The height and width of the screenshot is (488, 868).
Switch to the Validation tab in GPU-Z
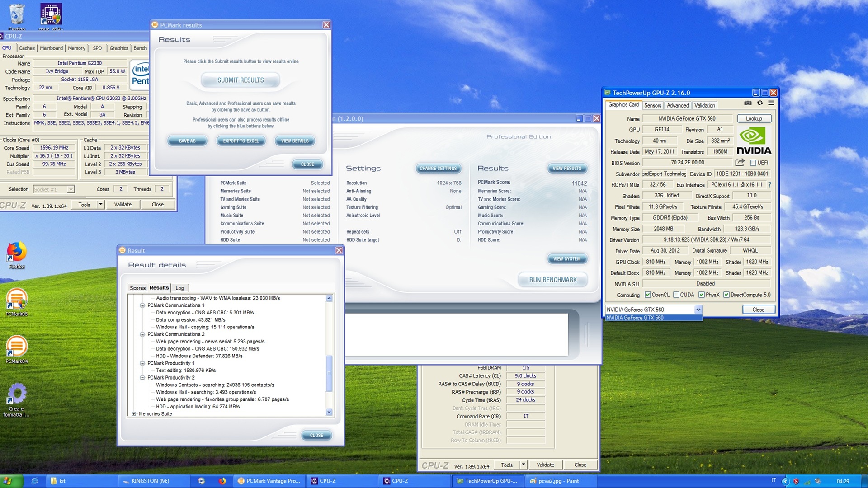click(x=704, y=105)
